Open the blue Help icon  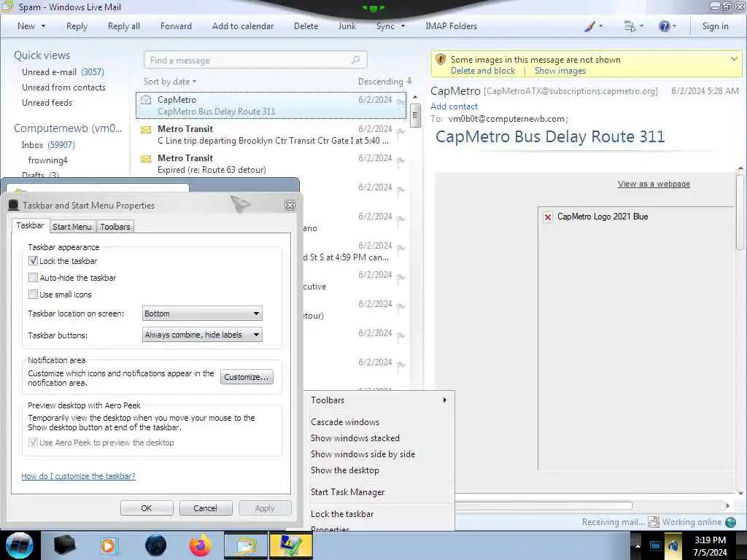664,26
